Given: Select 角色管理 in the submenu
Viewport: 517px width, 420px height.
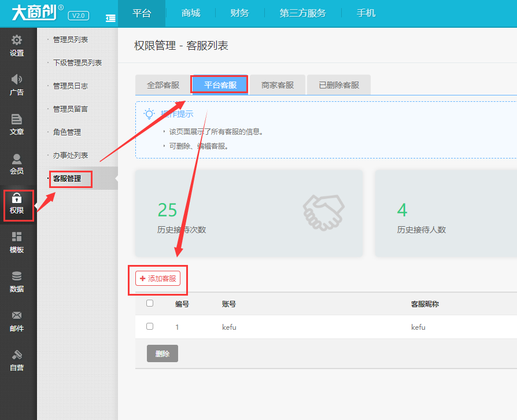Looking at the screenshot, I should coord(67,132).
